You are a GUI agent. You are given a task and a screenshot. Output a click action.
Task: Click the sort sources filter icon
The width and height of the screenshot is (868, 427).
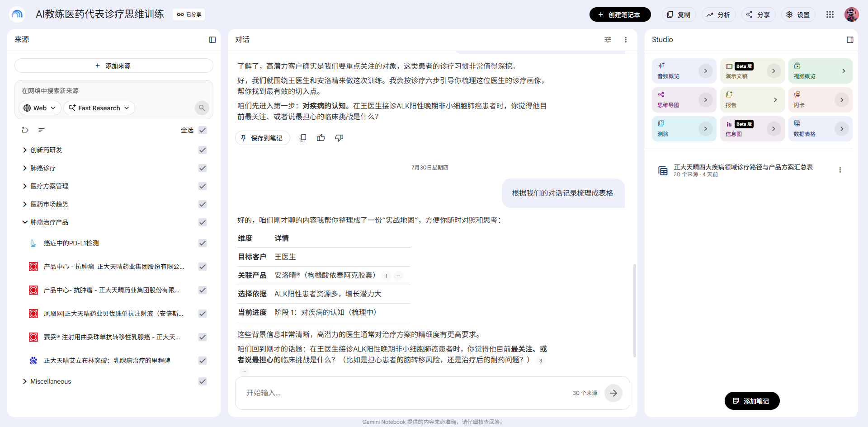point(42,130)
